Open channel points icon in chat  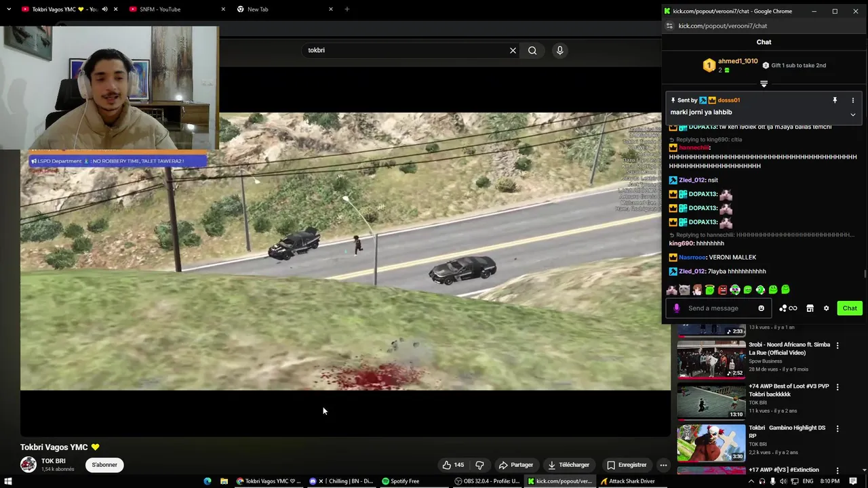tap(788, 308)
